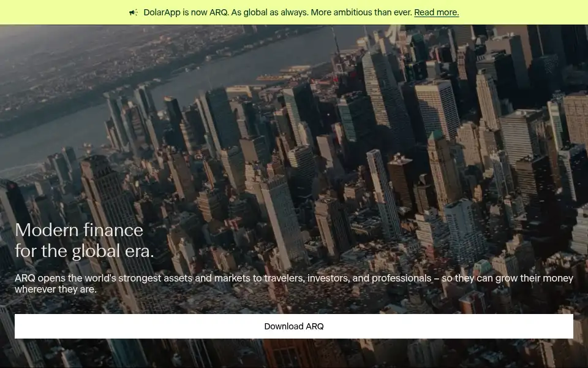
Task: Select the announcement text "DolarApp is now ARQ"
Action: (x=186, y=12)
